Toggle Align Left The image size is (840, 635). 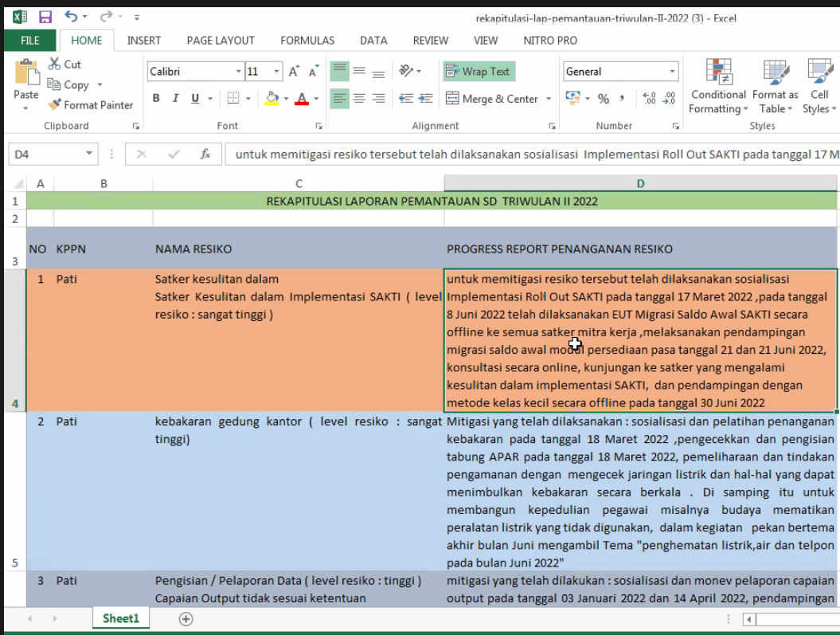click(340, 98)
